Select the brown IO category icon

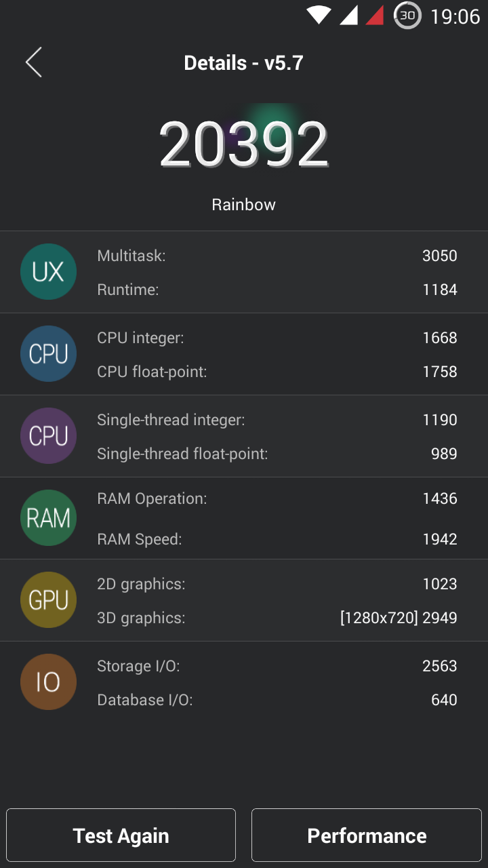coord(48,682)
